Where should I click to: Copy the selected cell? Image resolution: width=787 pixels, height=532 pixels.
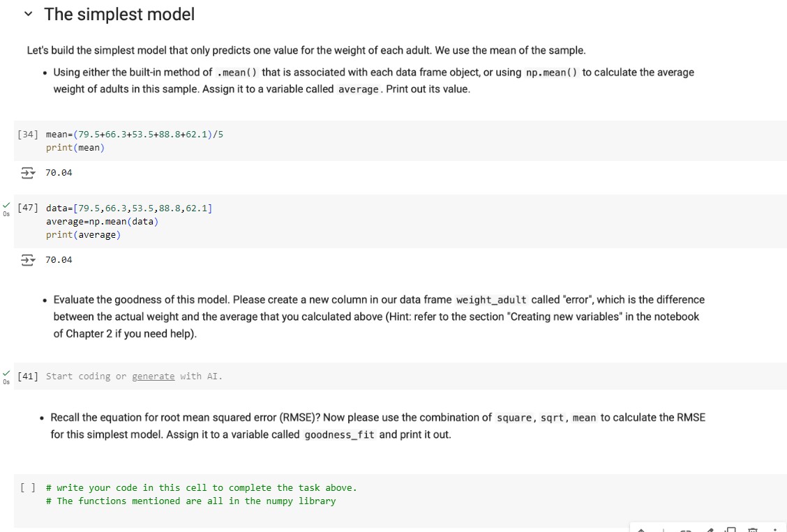[x=730, y=529]
